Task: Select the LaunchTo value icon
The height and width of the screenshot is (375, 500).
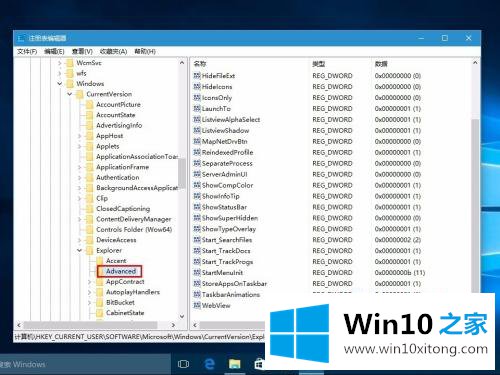Action: tap(197, 109)
